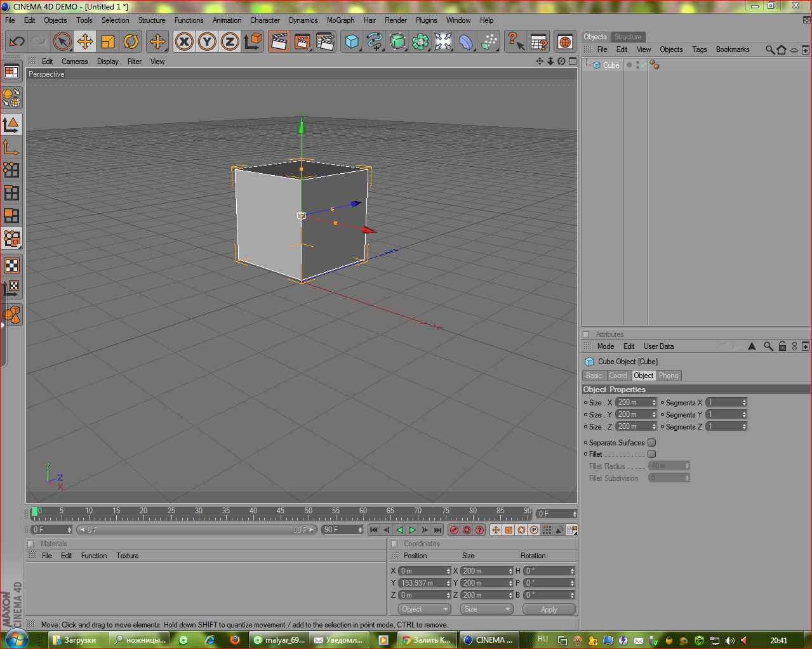Screen dimensions: 812x649
Task: Switch the world/object coordinate system icon
Action: [253, 42]
